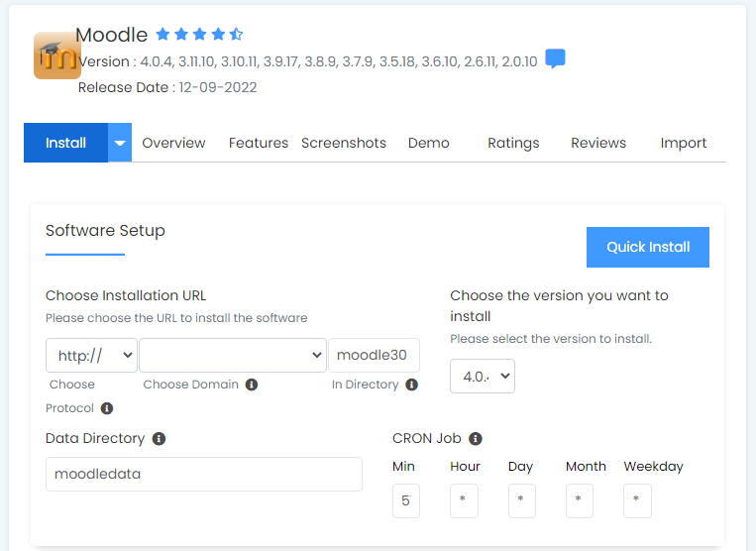Click info icon beside In Directory
The image size is (756, 551).
411,385
